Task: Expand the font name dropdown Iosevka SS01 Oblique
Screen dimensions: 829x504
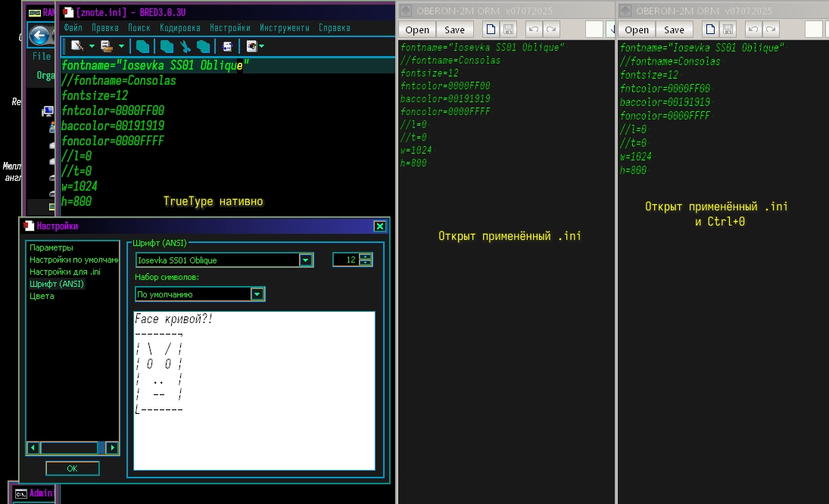Action: (306, 260)
